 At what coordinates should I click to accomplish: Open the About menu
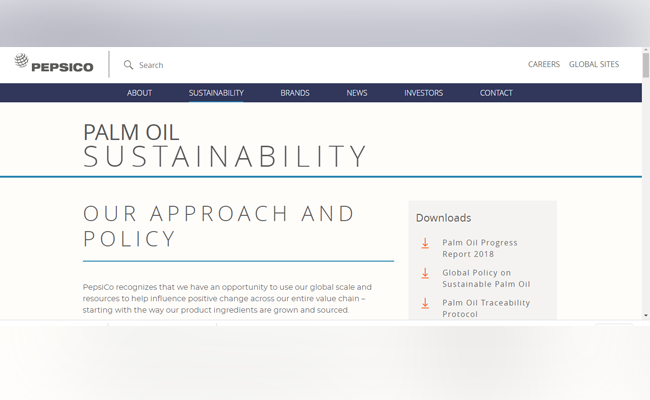click(x=139, y=93)
